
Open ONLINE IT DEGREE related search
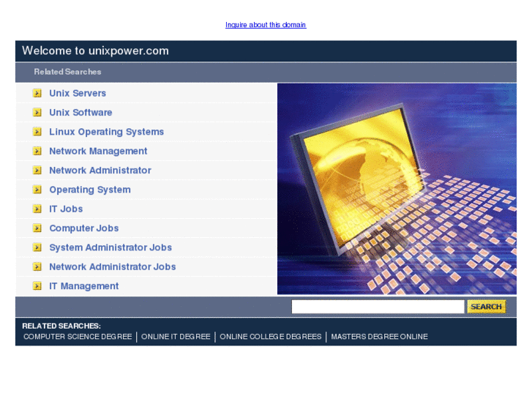point(176,337)
